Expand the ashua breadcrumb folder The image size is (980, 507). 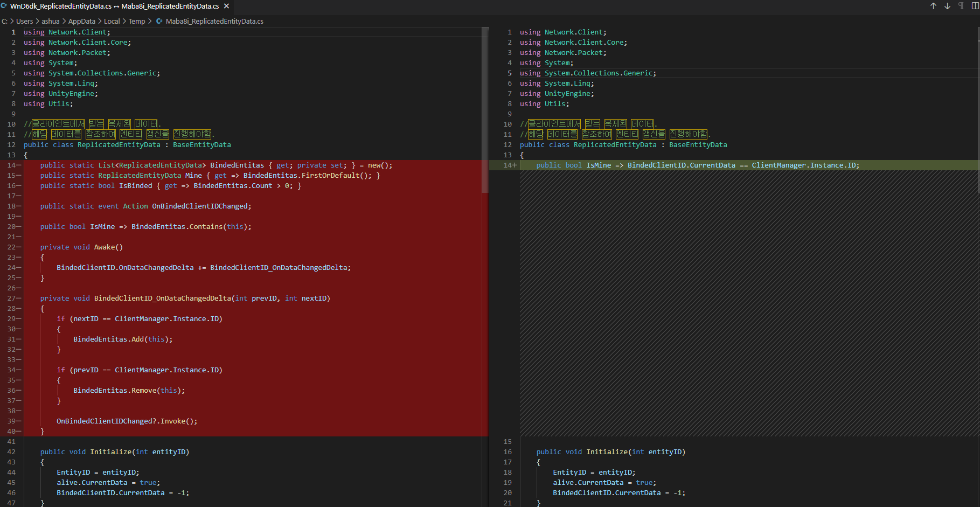(x=51, y=22)
